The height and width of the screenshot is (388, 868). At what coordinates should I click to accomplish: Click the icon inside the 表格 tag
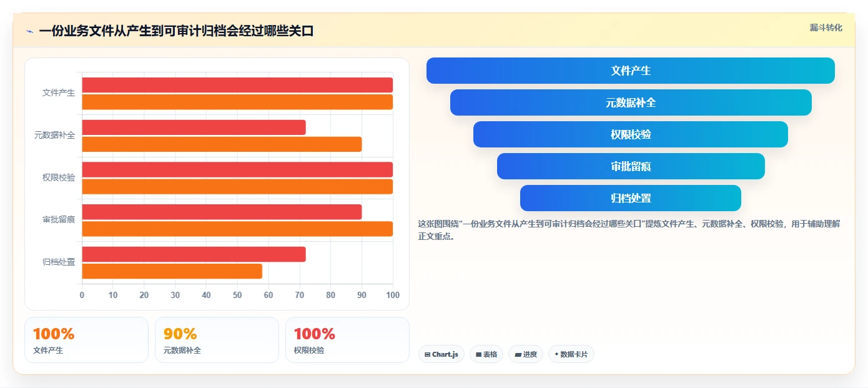[478, 354]
